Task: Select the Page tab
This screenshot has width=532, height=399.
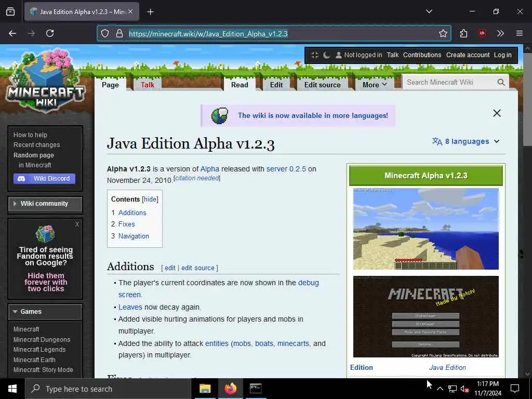Action: point(110,85)
